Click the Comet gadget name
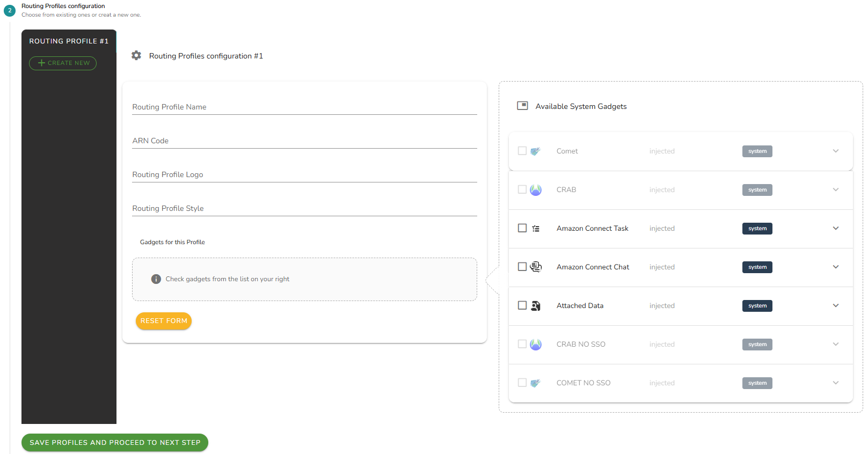 [567, 151]
